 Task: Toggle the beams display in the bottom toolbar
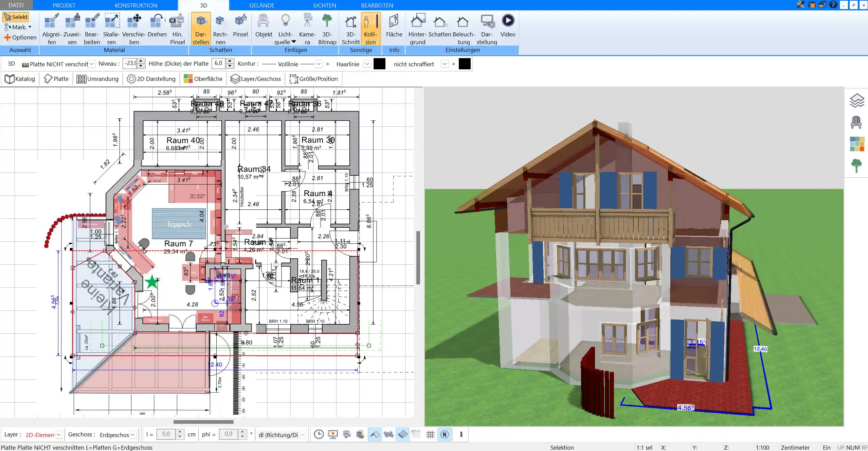388,434
